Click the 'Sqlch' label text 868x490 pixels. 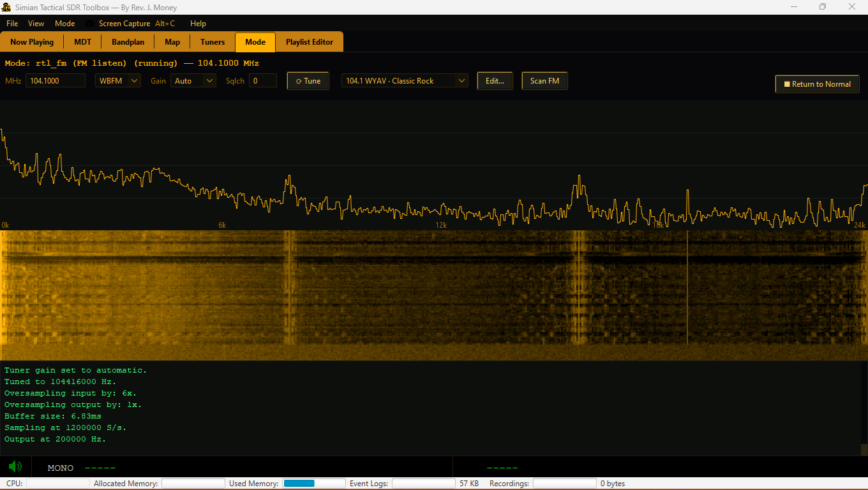tap(235, 81)
